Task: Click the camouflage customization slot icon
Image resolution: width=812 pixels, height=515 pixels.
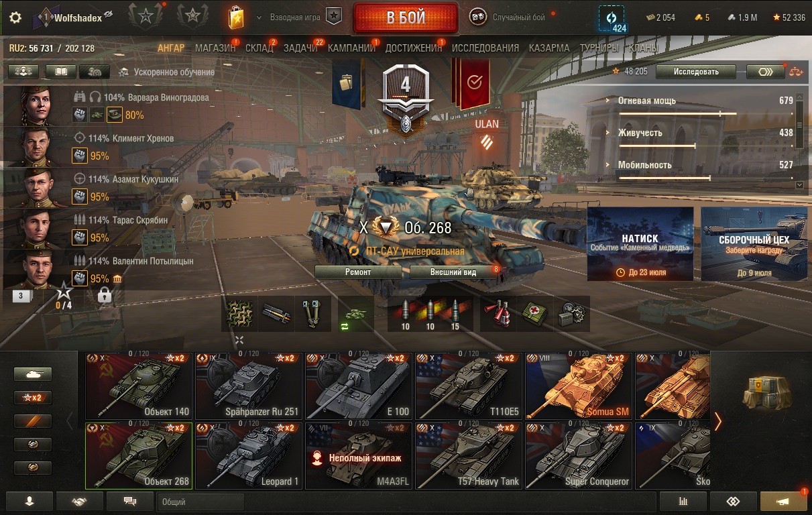Action: coord(240,314)
